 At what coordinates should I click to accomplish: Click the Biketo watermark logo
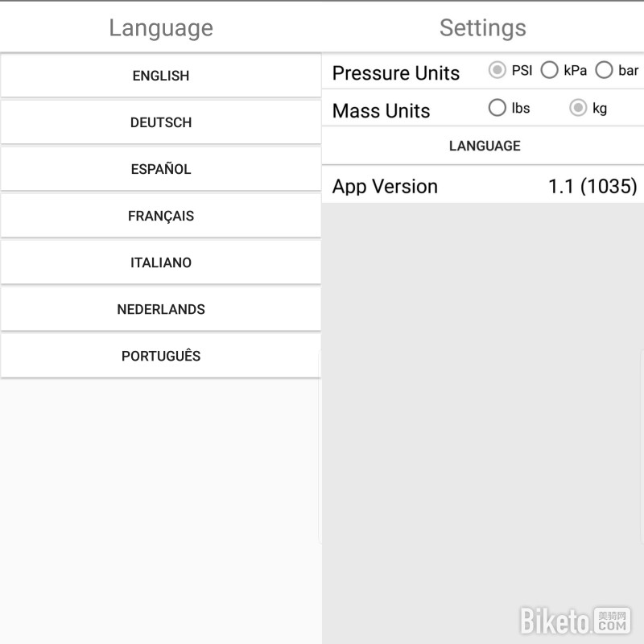click(575, 621)
